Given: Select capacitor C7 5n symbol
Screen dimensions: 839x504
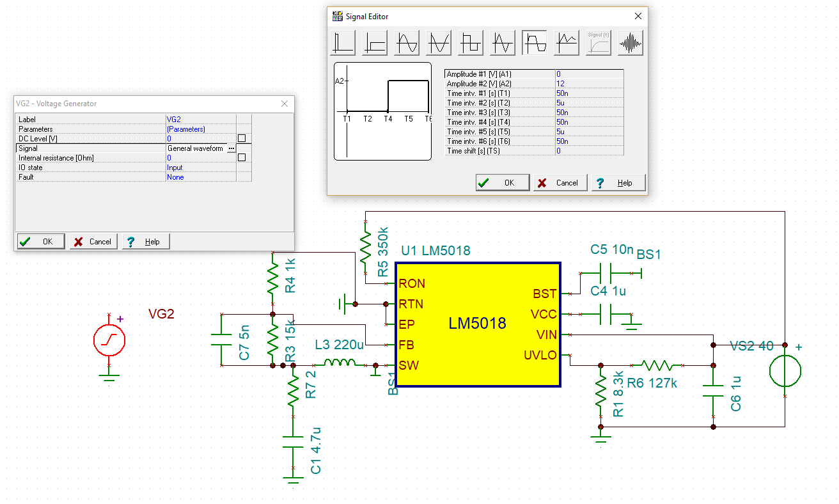Looking at the screenshot, I should point(221,340).
